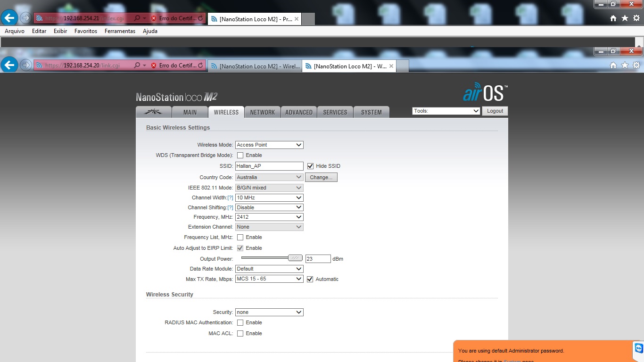Image resolution: width=644 pixels, height=362 pixels.
Task: Click the SSID input field
Action: point(269,166)
